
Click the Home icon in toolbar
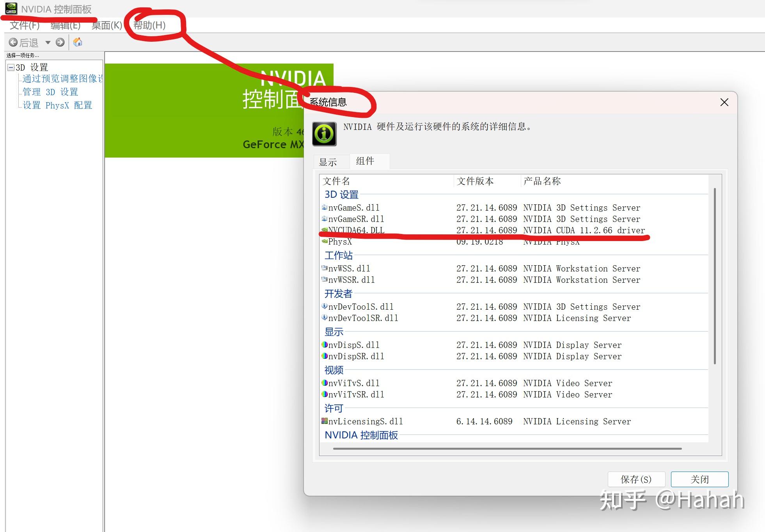pos(78,42)
